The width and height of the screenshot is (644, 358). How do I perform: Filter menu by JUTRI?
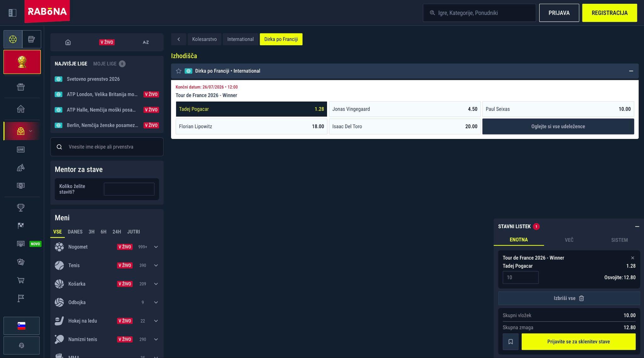click(x=134, y=232)
